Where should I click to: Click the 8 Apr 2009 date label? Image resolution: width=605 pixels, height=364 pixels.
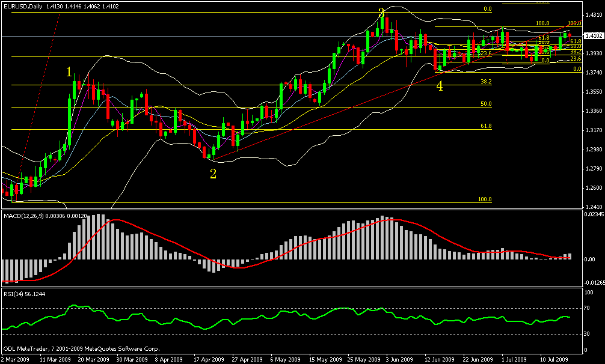pos(170,360)
